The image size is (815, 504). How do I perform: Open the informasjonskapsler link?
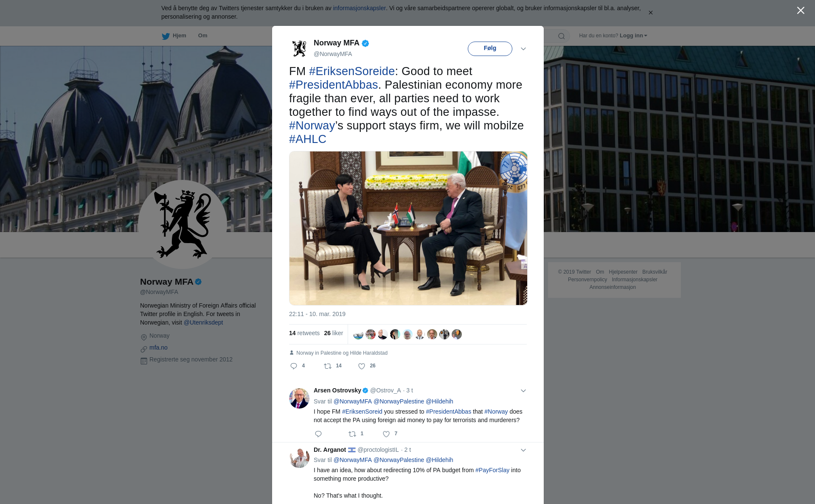(359, 8)
